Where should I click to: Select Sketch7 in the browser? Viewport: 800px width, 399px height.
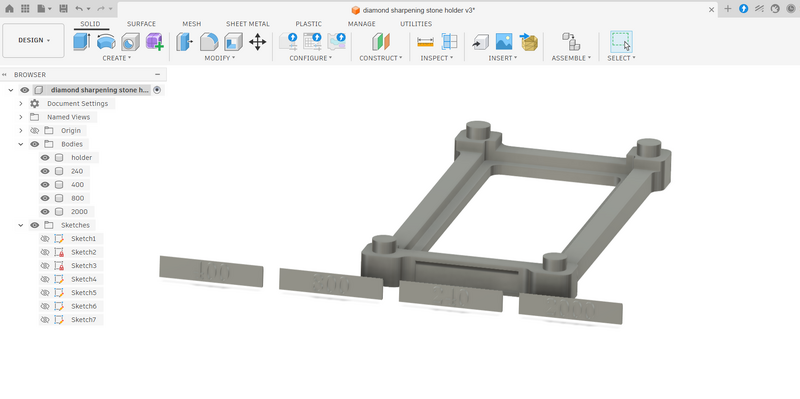click(84, 320)
